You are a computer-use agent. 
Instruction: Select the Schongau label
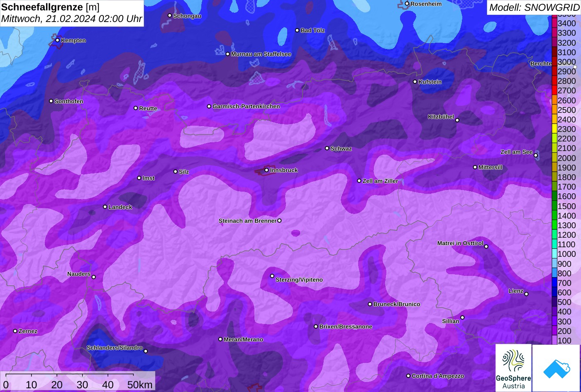coord(187,16)
